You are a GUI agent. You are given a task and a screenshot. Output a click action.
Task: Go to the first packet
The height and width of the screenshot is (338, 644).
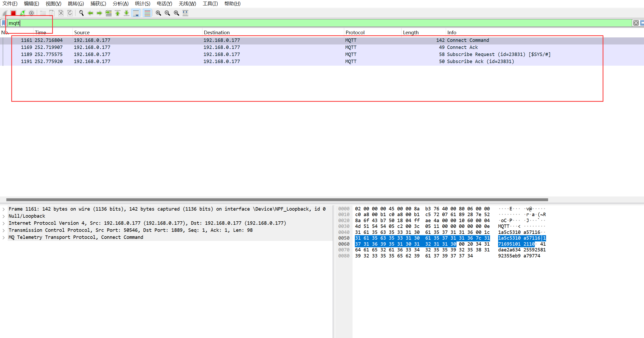pyautogui.click(x=118, y=13)
